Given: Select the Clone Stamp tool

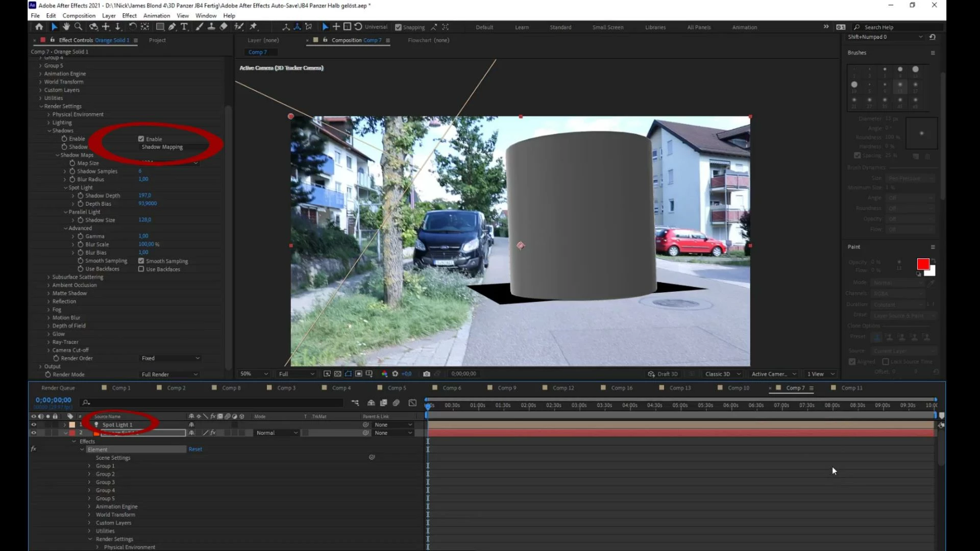Looking at the screenshot, I should [211, 27].
